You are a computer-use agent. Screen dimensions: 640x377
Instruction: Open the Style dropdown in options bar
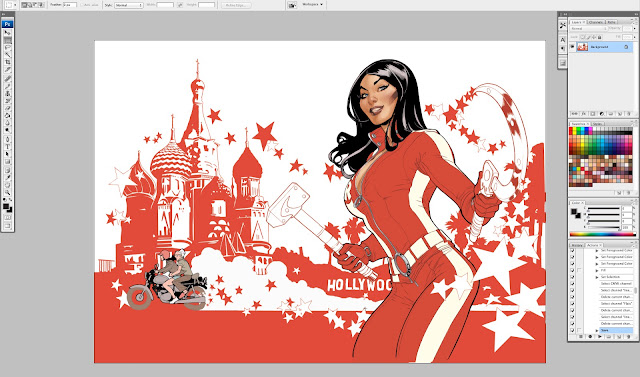pyautogui.click(x=129, y=5)
